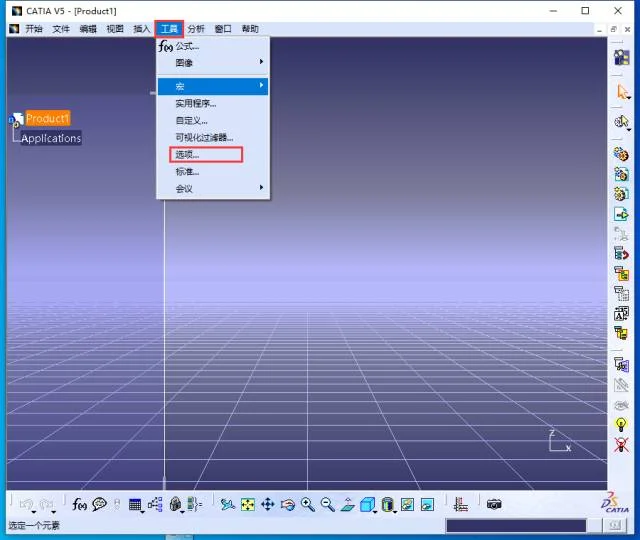Expand the 图像 submenu
640x540 pixels.
tap(213, 63)
